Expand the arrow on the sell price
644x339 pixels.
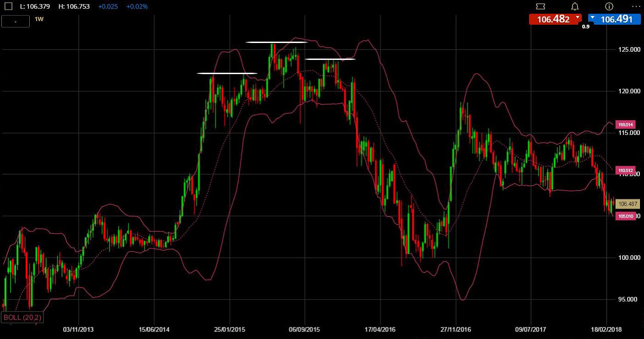pyautogui.click(x=578, y=17)
